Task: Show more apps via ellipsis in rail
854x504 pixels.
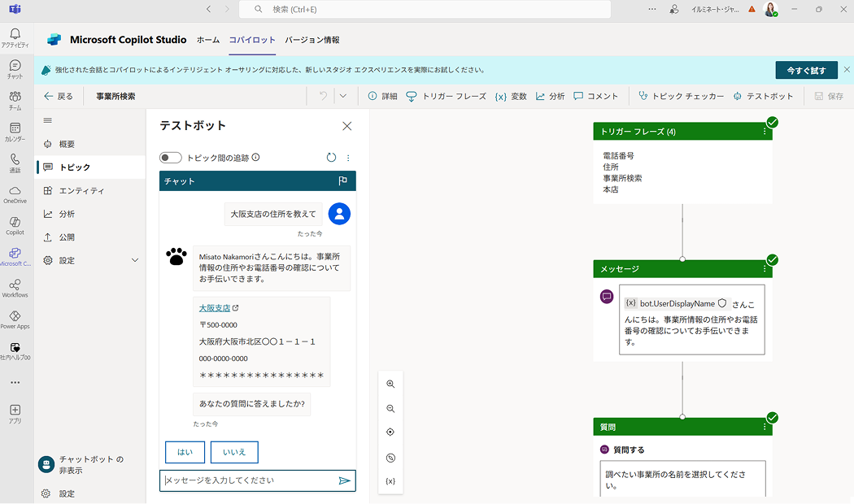Action: click(15, 383)
